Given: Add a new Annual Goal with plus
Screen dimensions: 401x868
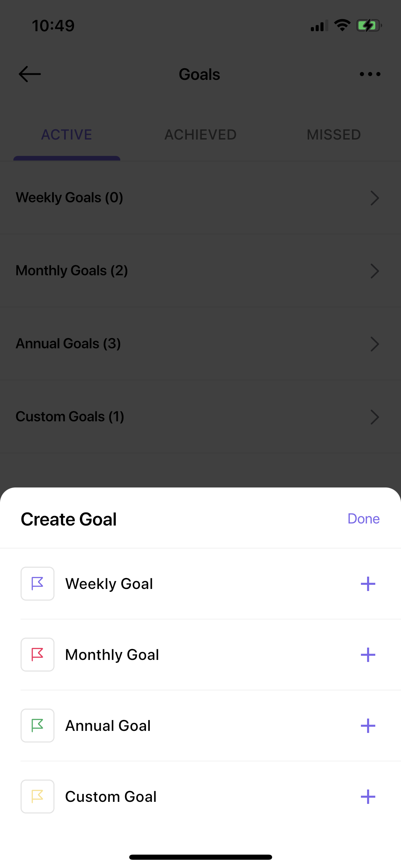Looking at the screenshot, I should (x=368, y=726).
